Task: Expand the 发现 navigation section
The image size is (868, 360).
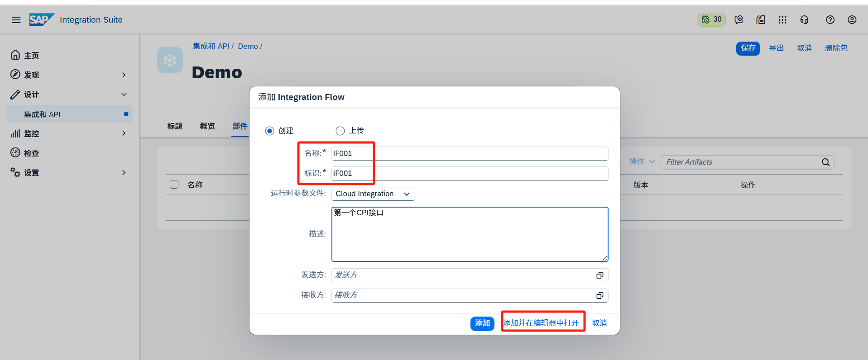Action: click(124, 75)
